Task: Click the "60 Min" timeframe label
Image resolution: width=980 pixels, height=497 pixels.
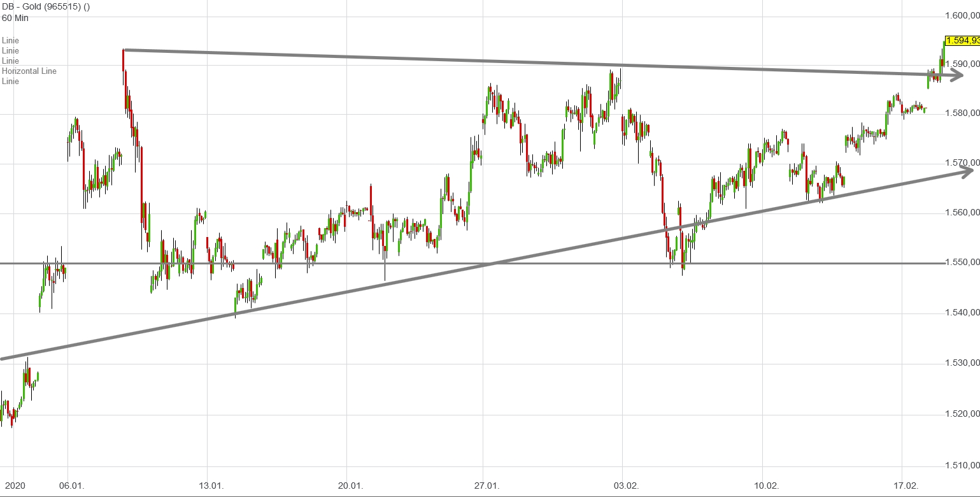Action: (x=15, y=18)
